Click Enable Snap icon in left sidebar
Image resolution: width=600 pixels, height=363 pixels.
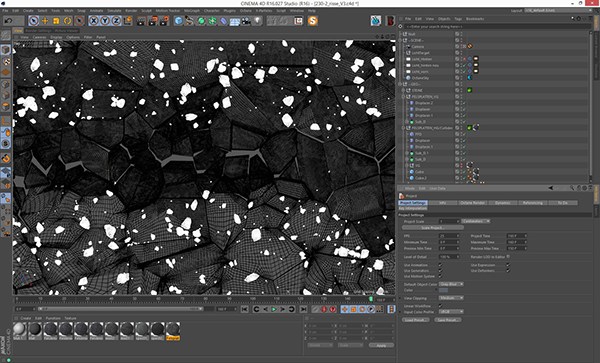[x=6, y=158]
